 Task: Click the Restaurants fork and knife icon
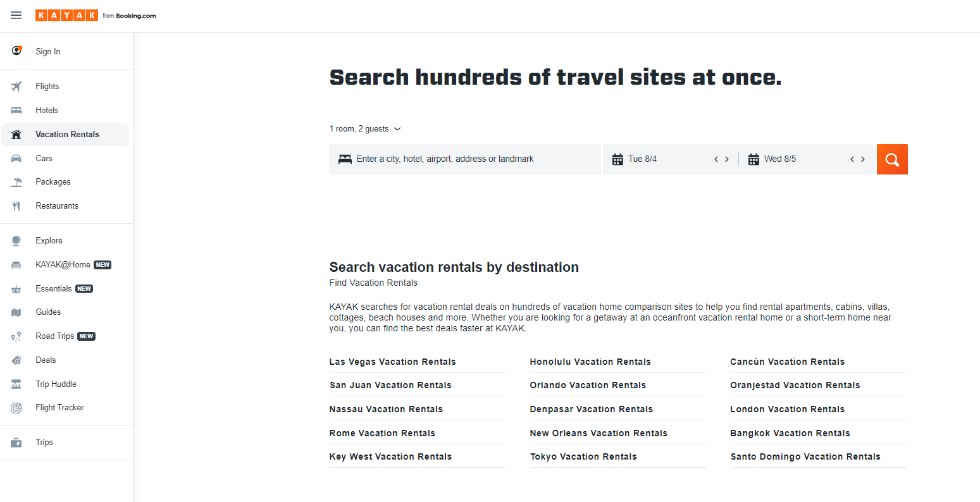tap(16, 205)
